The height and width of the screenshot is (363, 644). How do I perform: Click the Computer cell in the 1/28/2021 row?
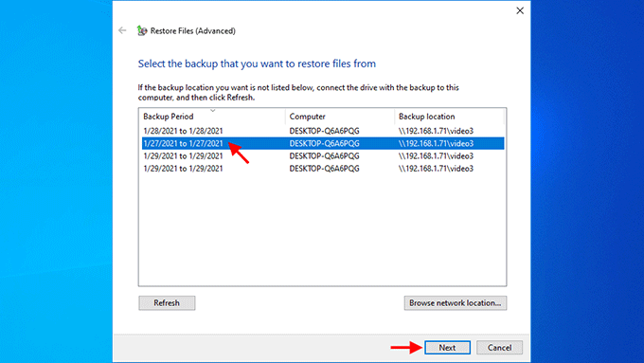(x=324, y=131)
